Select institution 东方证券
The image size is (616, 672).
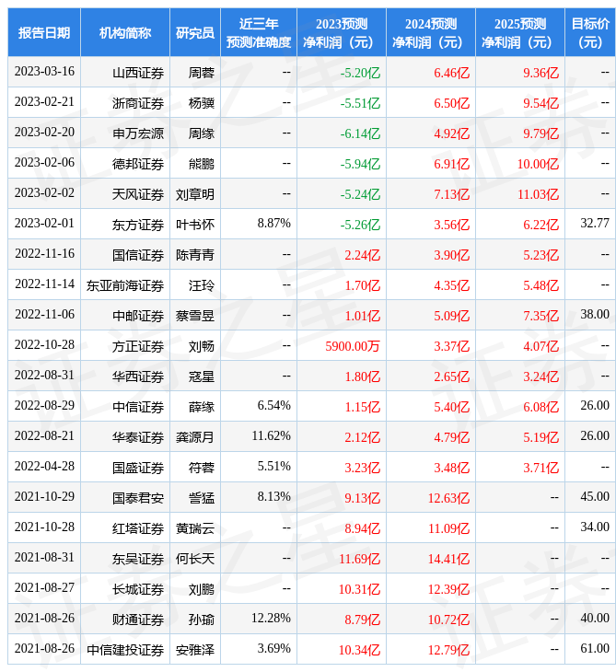(138, 225)
